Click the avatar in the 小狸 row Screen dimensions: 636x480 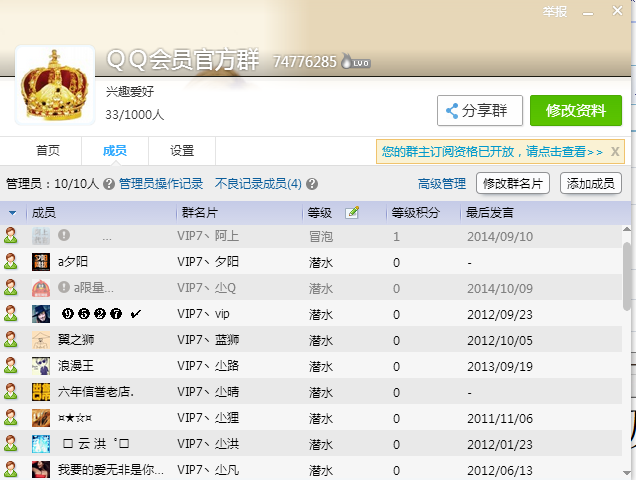point(41,418)
